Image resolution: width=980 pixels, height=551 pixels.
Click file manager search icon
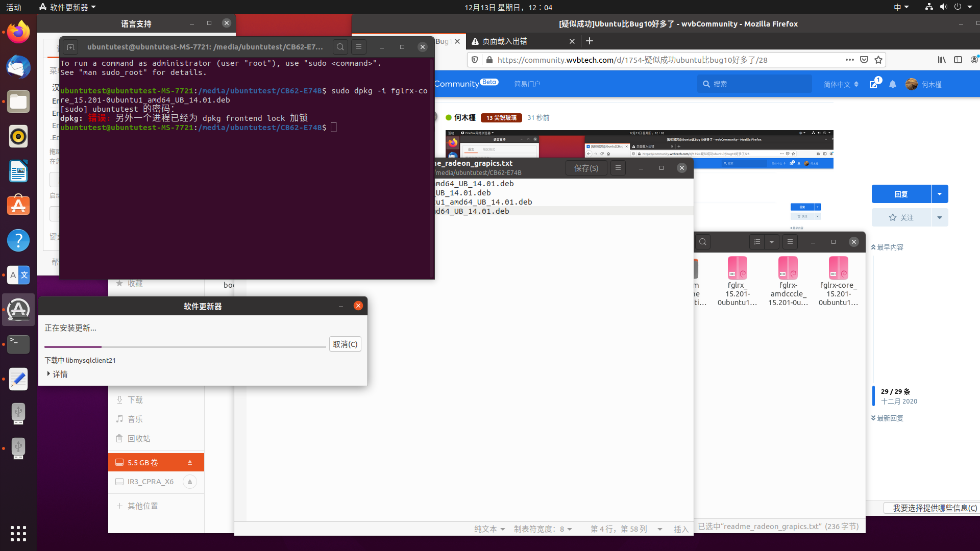[x=703, y=242]
